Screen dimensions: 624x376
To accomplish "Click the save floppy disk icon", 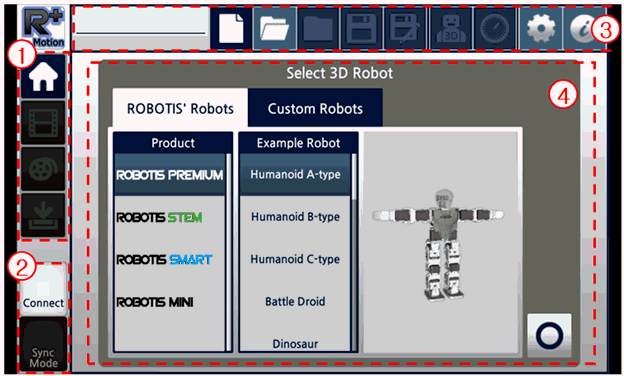I will pos(361,29).
